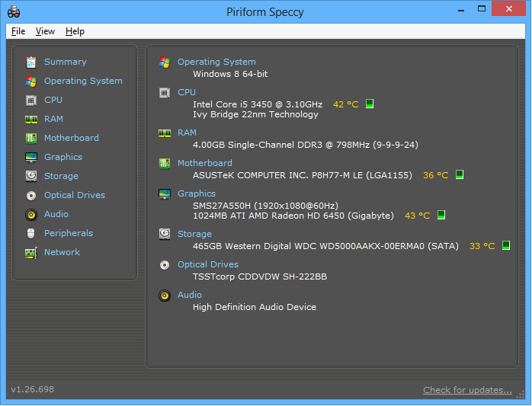Click the Motherboard temperature 36 °C value

(x=436, y=175)
